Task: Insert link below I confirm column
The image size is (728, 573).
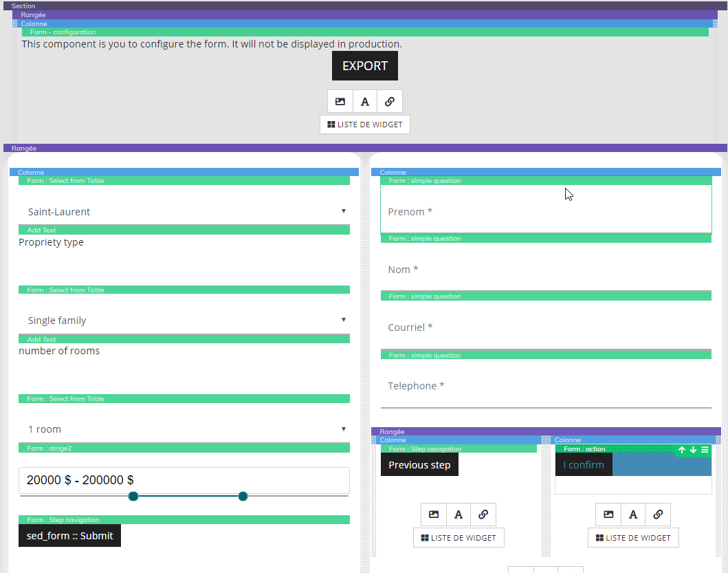Action: tap(658, 515)
